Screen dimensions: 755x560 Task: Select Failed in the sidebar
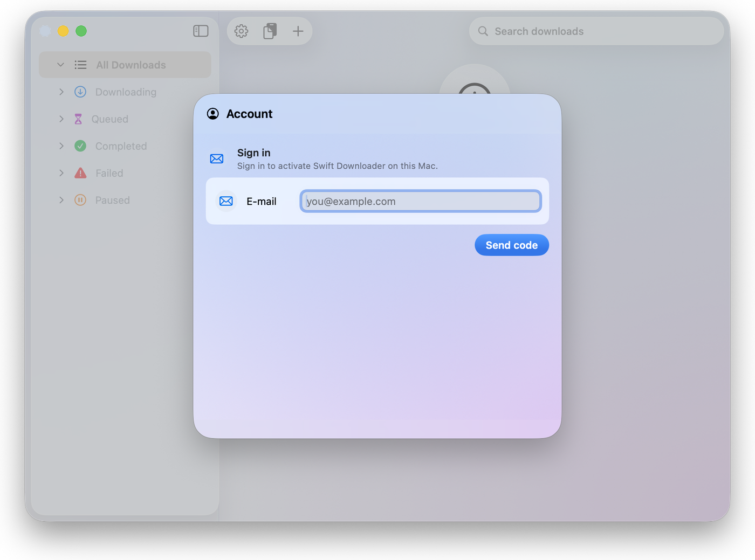pos(125,173)
